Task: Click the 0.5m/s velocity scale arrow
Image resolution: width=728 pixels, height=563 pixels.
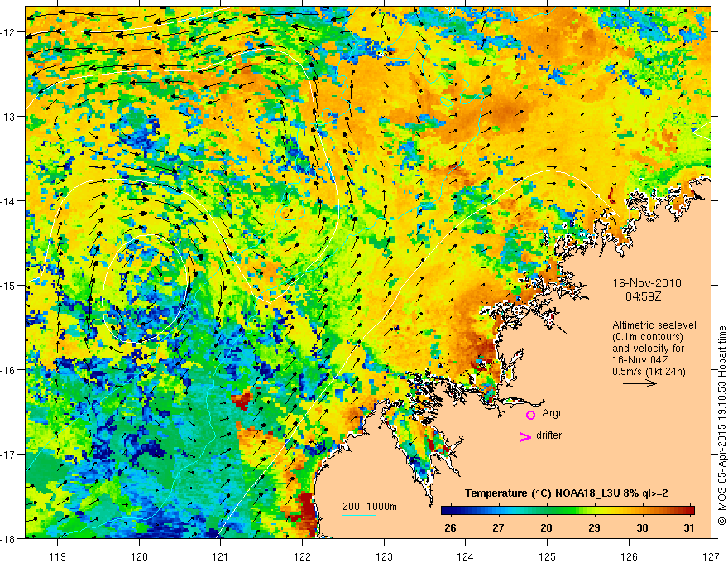Action: [639, 383]
